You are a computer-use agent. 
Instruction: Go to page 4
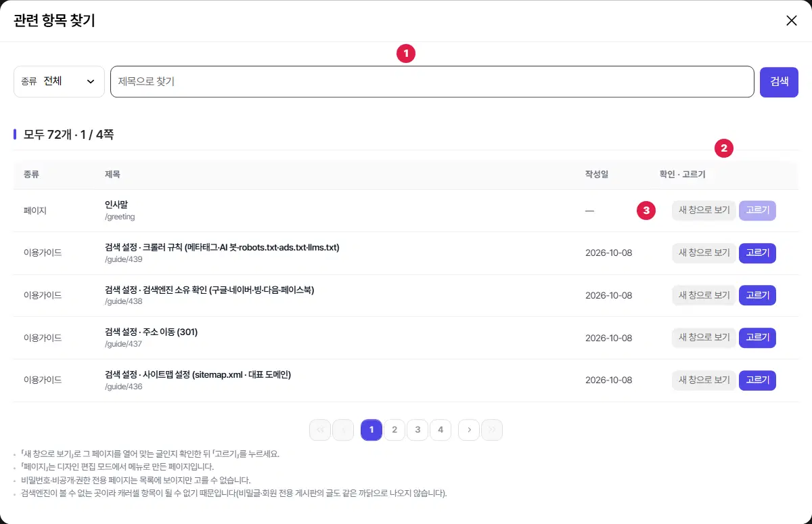(441, 430)
